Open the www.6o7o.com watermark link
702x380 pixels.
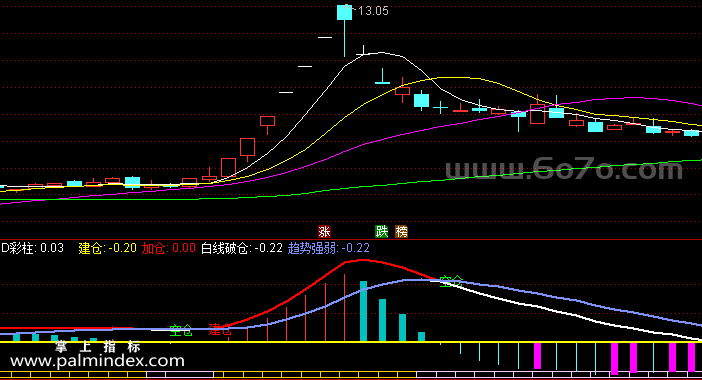click(x=564, y=170)
